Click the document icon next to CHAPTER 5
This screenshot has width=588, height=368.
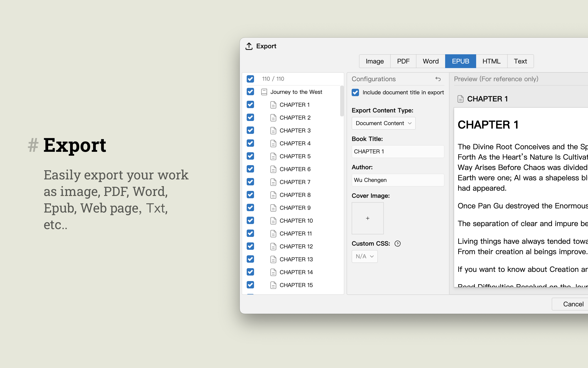[x=273, y=156]
